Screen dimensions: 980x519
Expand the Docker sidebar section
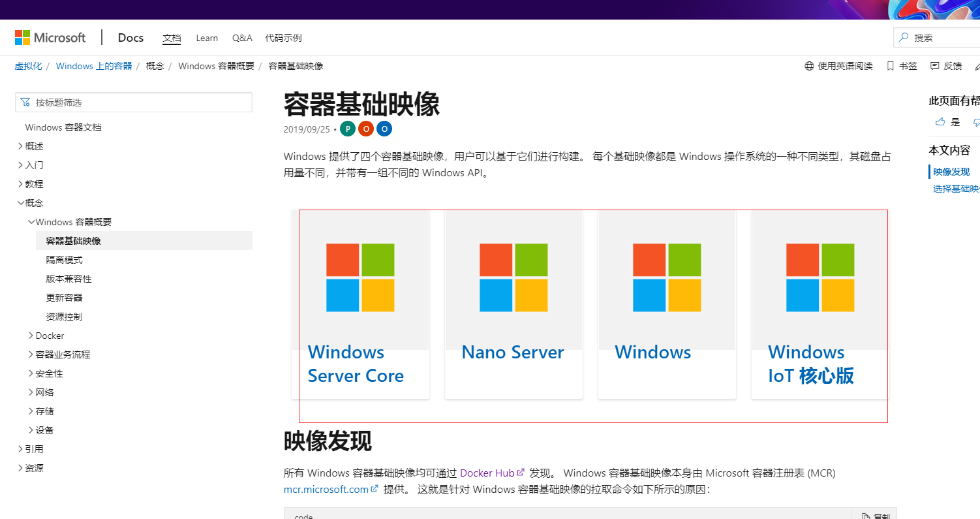pos(46,336)
